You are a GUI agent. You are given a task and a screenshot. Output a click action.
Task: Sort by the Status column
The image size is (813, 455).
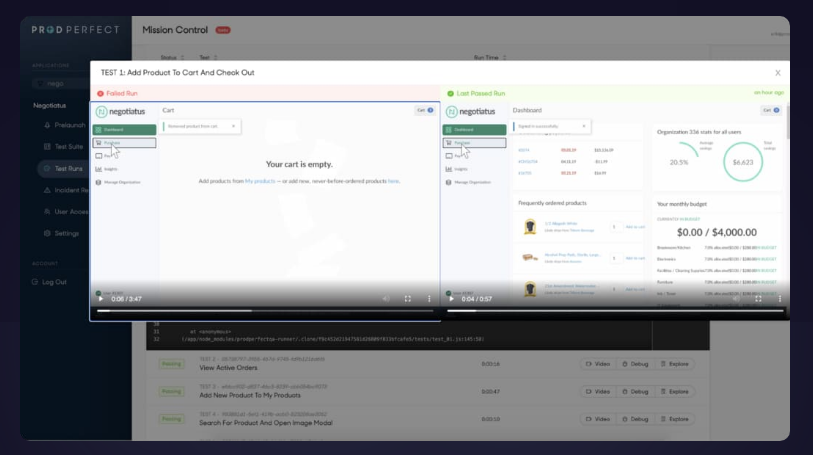[172, 58]
